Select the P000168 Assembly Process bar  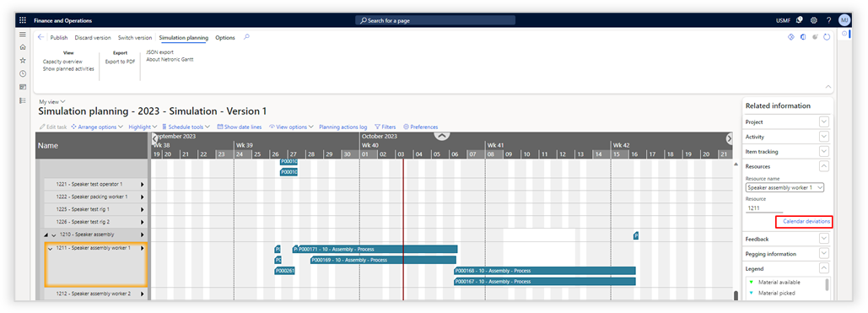coord(545,271)
